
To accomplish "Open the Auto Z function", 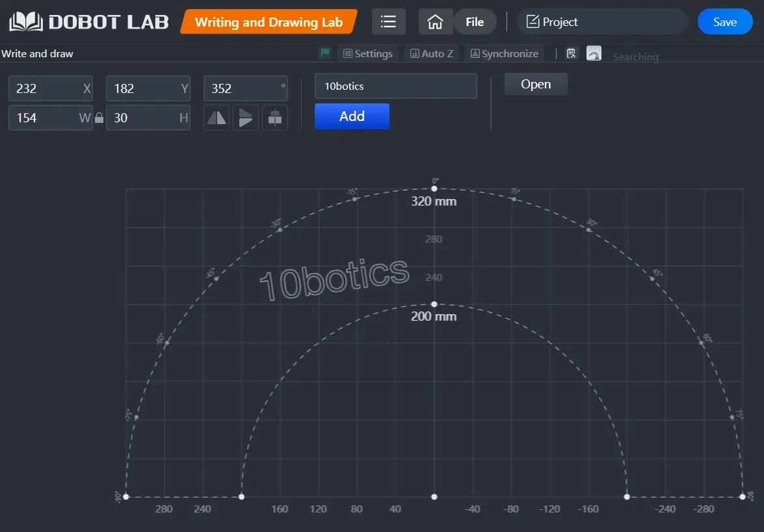I will [x=431, y=53].
